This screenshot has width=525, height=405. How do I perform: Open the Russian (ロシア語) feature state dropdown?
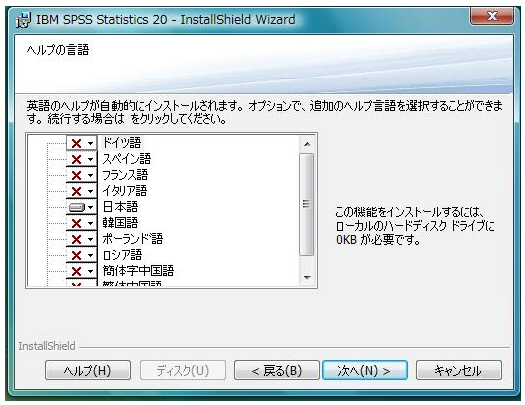pyautogui.click(x=81, y=255)
